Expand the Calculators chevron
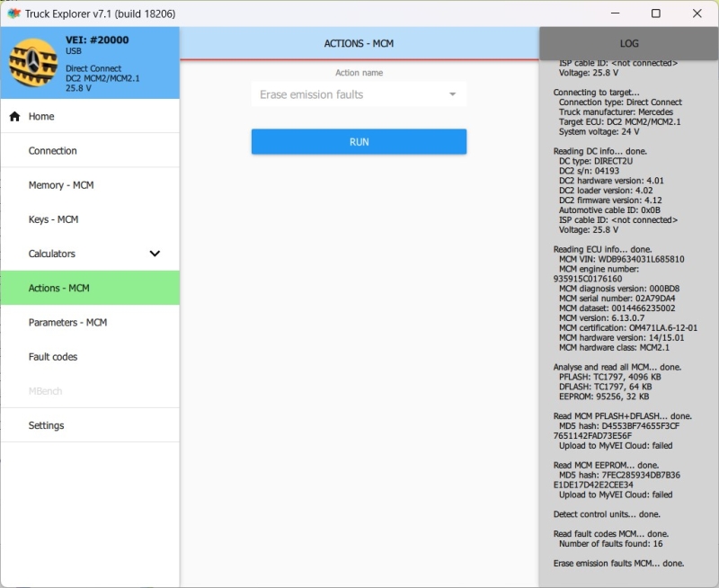The image size is (719, 588). 155,254
